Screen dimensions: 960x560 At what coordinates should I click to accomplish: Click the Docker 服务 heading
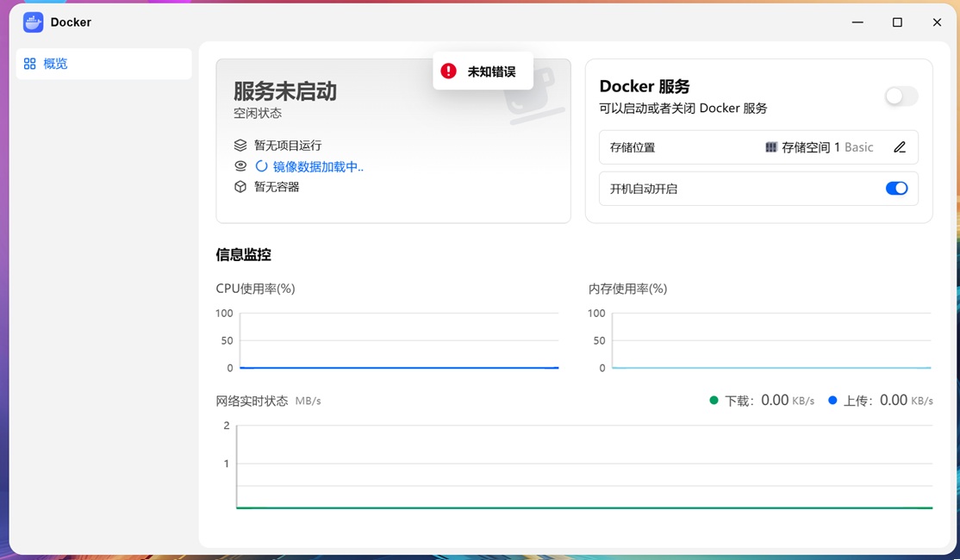coord(645,86)
